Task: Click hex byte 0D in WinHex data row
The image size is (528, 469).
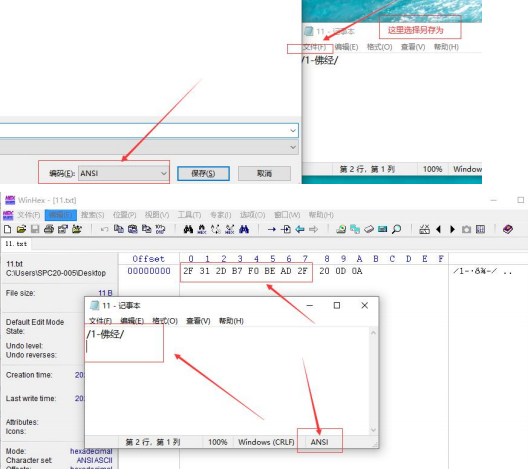Action: click(340, 271)
